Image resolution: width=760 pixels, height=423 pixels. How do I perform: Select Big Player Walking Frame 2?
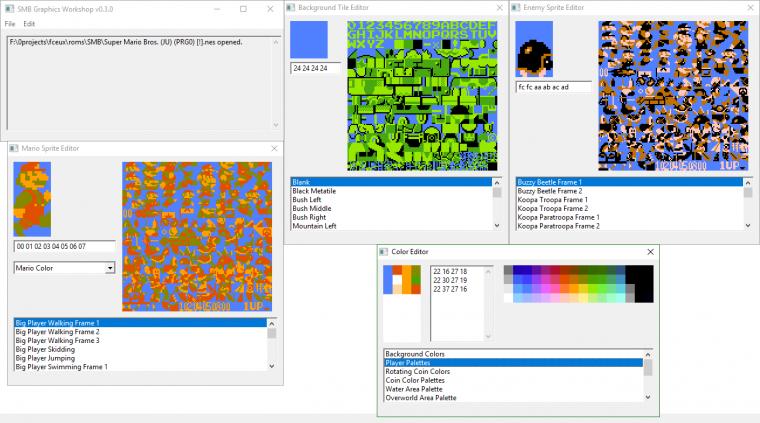(141, 331)
